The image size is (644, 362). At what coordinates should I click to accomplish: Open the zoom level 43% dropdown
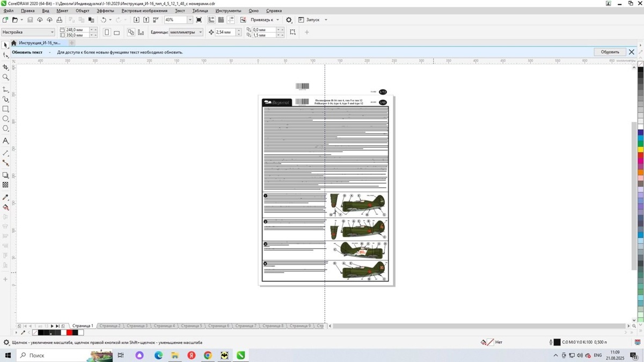tap(189, 20)
